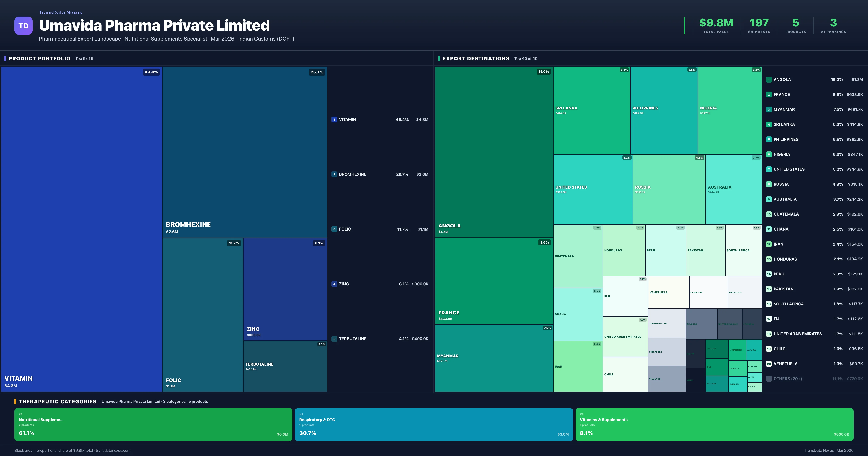Click the rank 7 badge beside UNITED STATES
The width and height of the screenshot is (868, 456).
769,169
